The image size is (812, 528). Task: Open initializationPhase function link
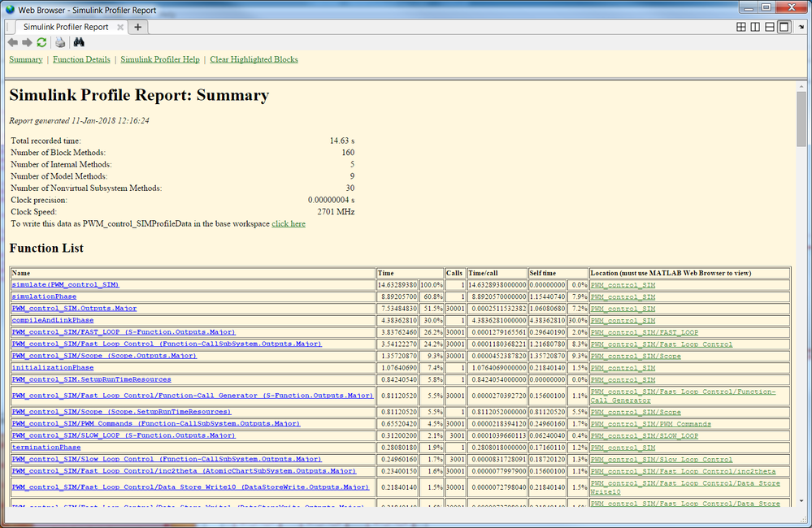(x=53, y=368)
